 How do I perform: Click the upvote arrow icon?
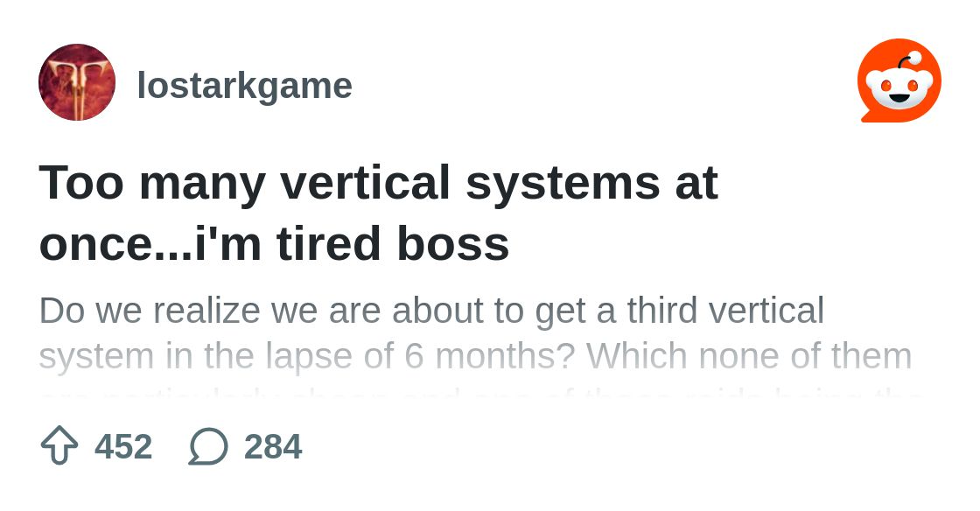point(59,445)
